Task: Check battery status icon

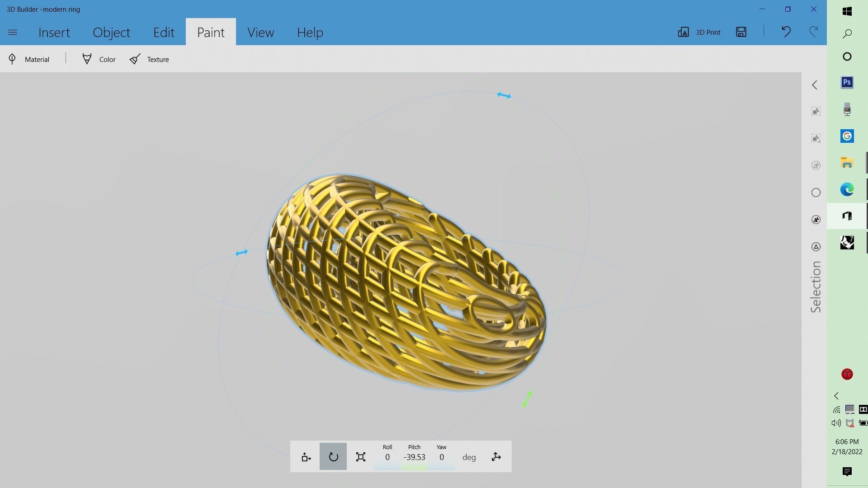Action: (x=863, y=423)
